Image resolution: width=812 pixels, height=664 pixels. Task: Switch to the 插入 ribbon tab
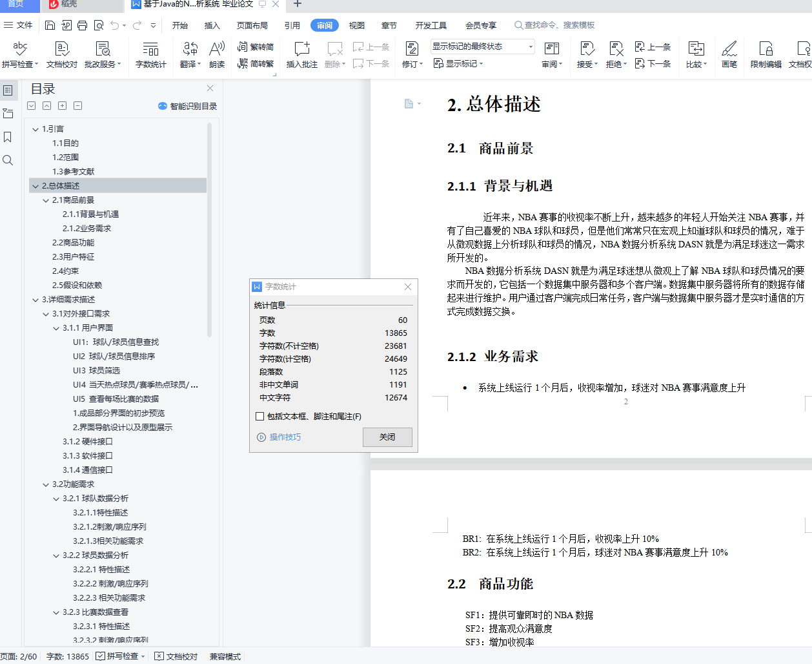tap(212, 25)
